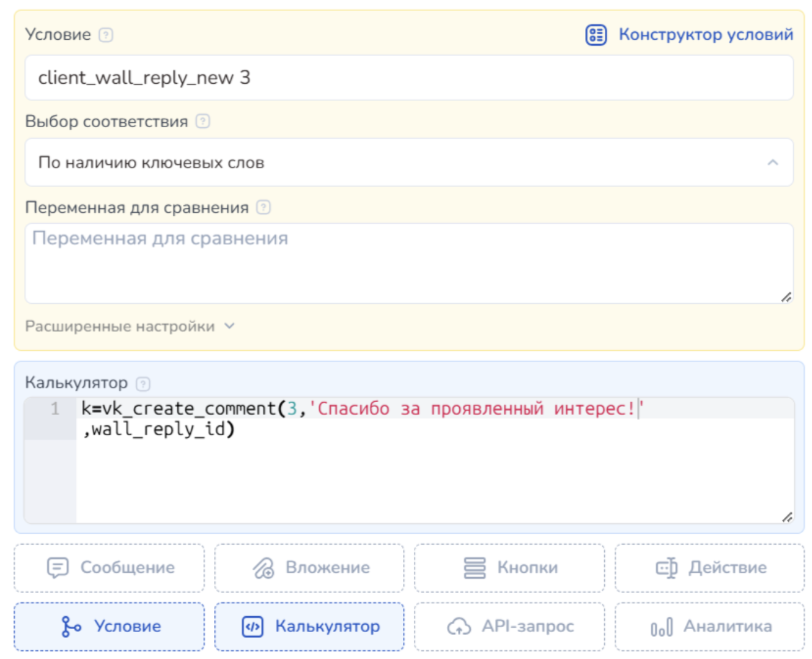Image resolution: width=812 pixels, height=659 pixels.
Task: Add a Кнопки block
Action: [509, 568]
